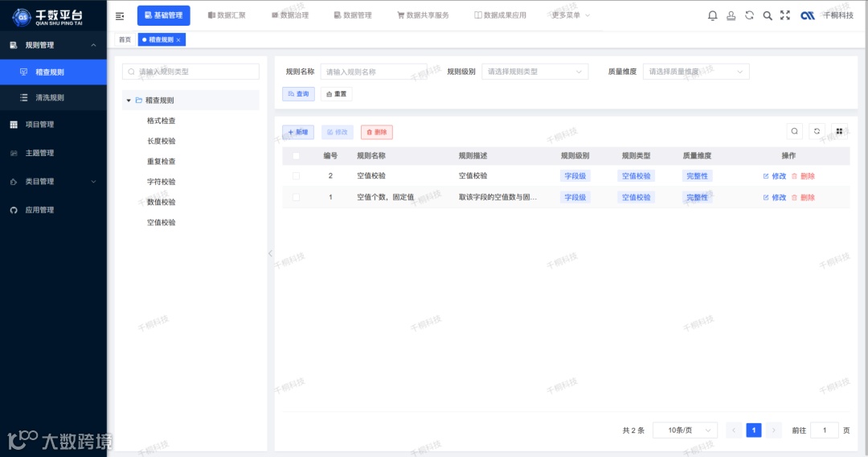Open the 数据共享服务 top menu
The image size is (868, 457).
click(x=424, y=15)
